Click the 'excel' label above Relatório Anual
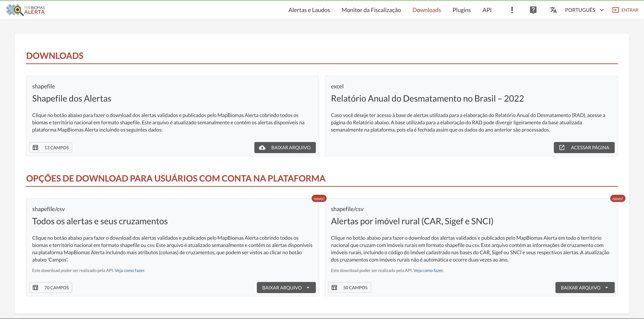Screen dimensions: 644x319 337,86
